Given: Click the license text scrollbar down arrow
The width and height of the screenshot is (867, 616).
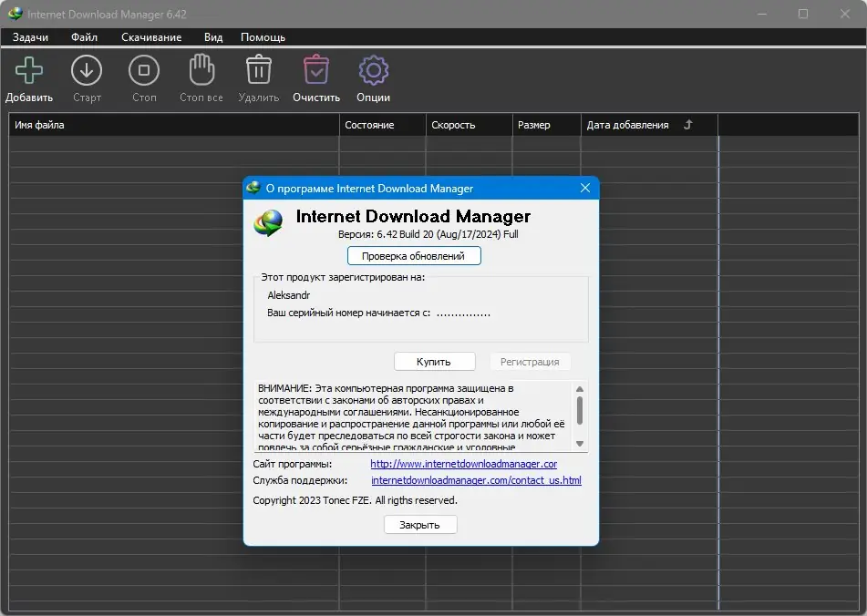Looking at the screenshot, I should 579,444.
